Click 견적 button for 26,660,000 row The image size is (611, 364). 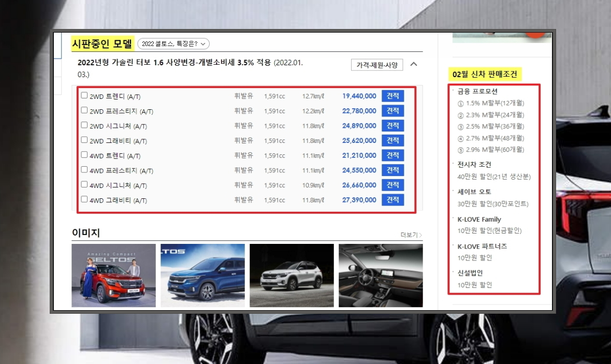(393, 185)
